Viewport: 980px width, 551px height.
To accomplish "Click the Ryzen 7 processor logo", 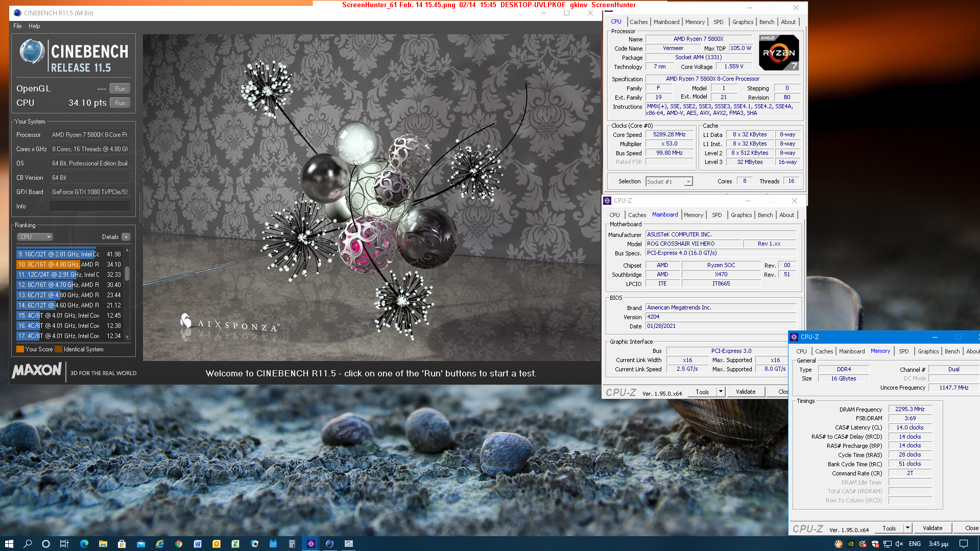I will click(779, 53).
